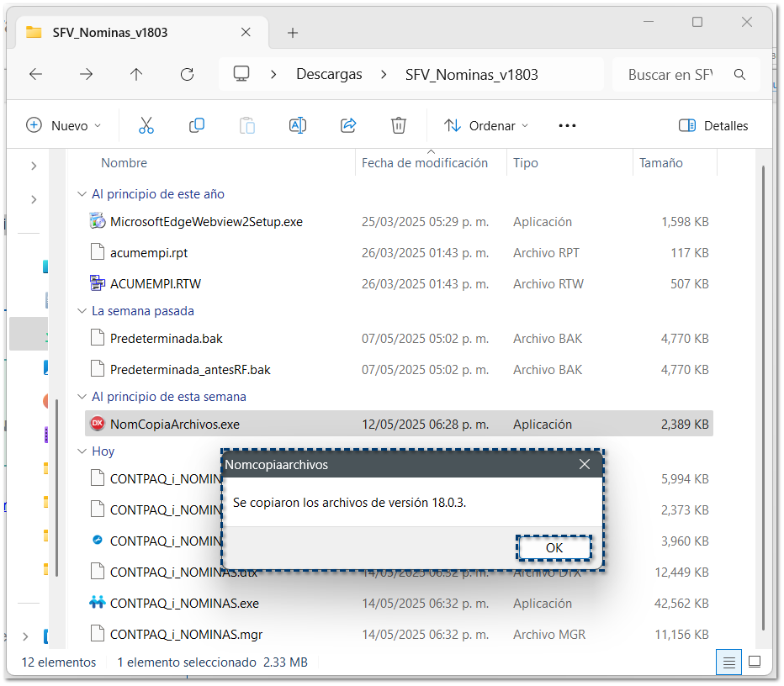
Task: Collapse the 'Hoy' file group
Action: tap(82, 451)
